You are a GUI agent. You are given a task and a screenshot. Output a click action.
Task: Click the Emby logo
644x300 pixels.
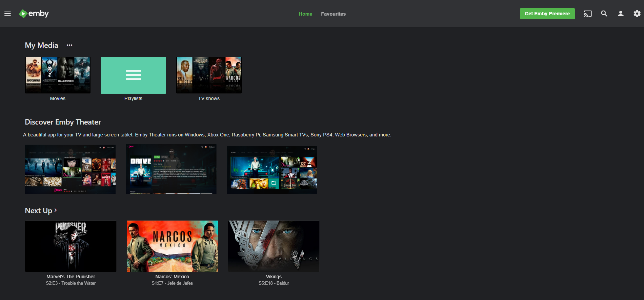pos(34,14)
